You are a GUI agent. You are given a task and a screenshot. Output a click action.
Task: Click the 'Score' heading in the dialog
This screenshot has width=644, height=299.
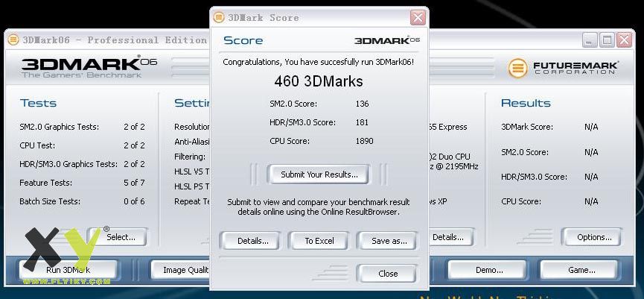[243, 40]
